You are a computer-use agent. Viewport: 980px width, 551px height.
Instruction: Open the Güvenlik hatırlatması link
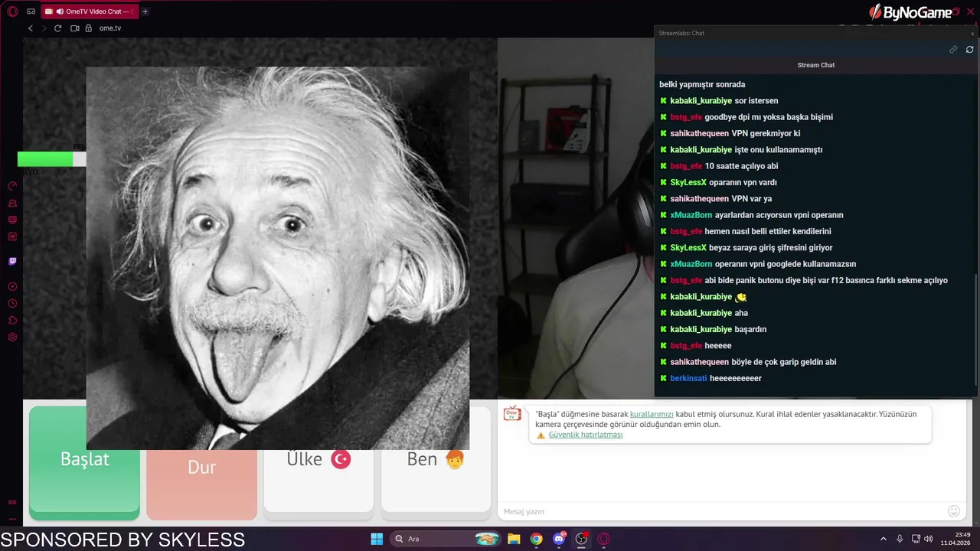[586, 435]
